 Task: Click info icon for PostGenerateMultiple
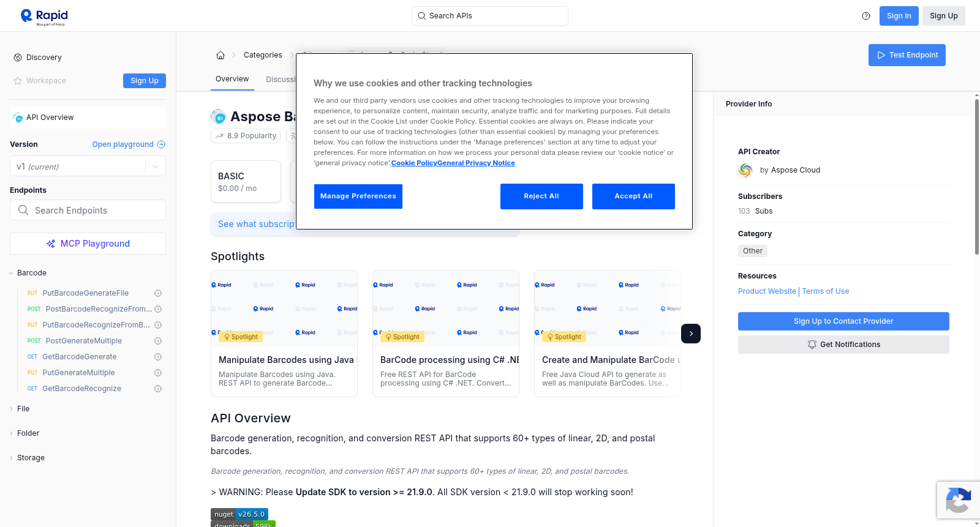[158, 341]
